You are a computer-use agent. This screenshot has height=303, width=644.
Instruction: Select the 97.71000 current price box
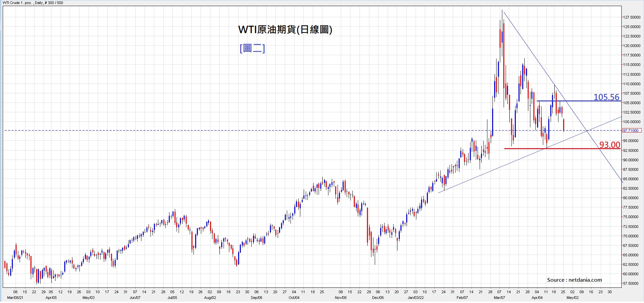click(x=631, y=131)
